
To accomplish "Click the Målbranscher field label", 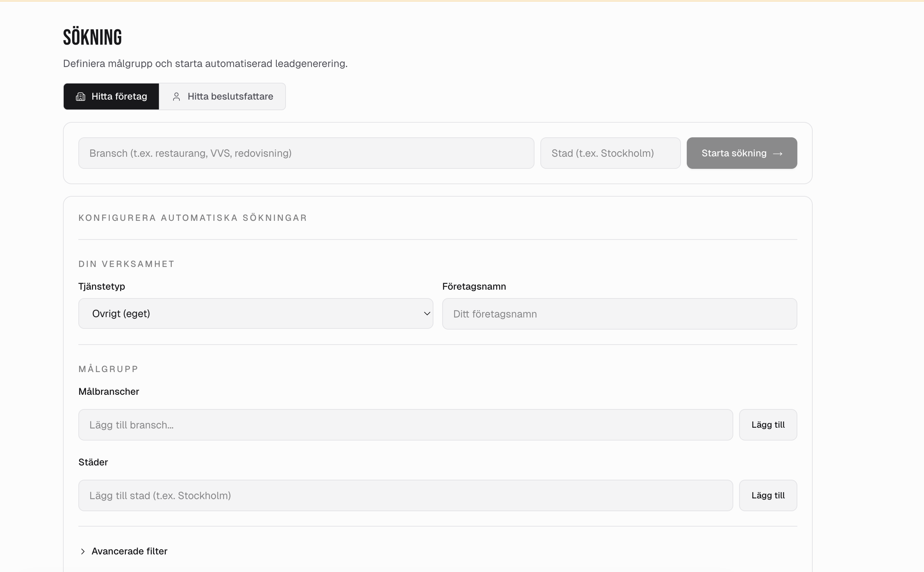I will [109, 391].
